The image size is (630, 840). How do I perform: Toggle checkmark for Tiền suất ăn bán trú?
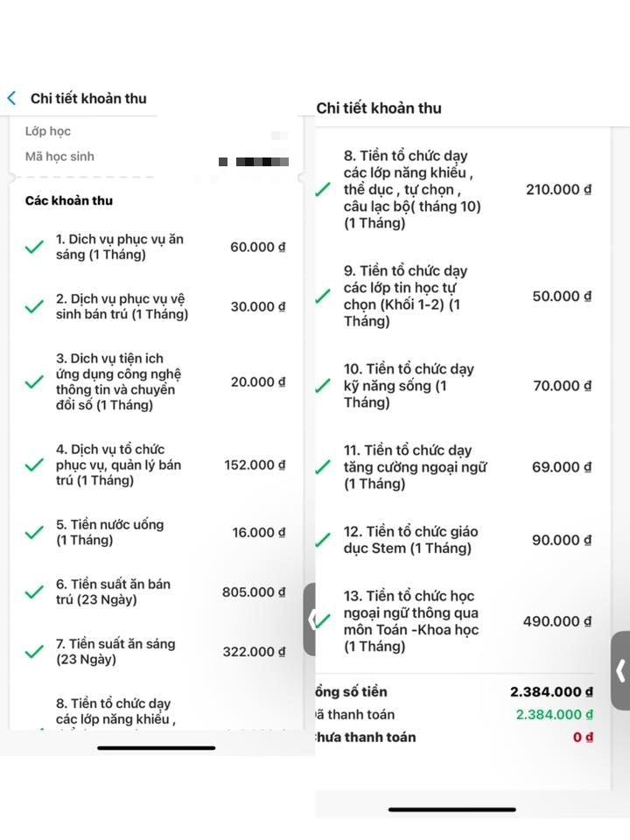34,592
